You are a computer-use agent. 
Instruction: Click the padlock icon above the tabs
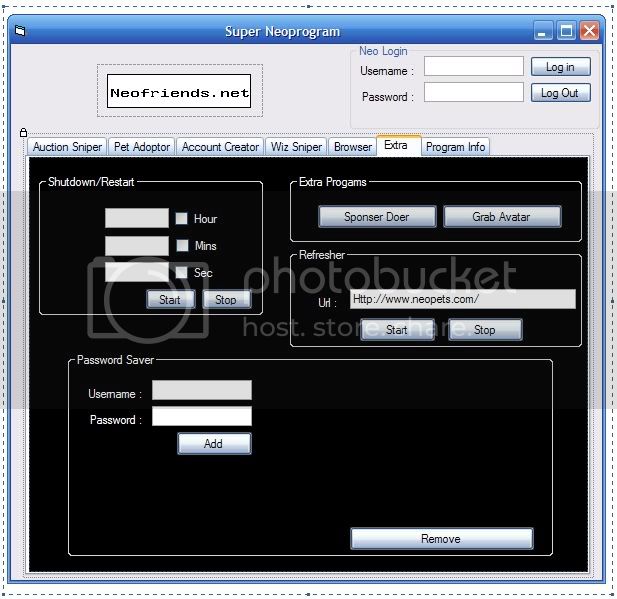pyautogui.click(x=23, y=132)
